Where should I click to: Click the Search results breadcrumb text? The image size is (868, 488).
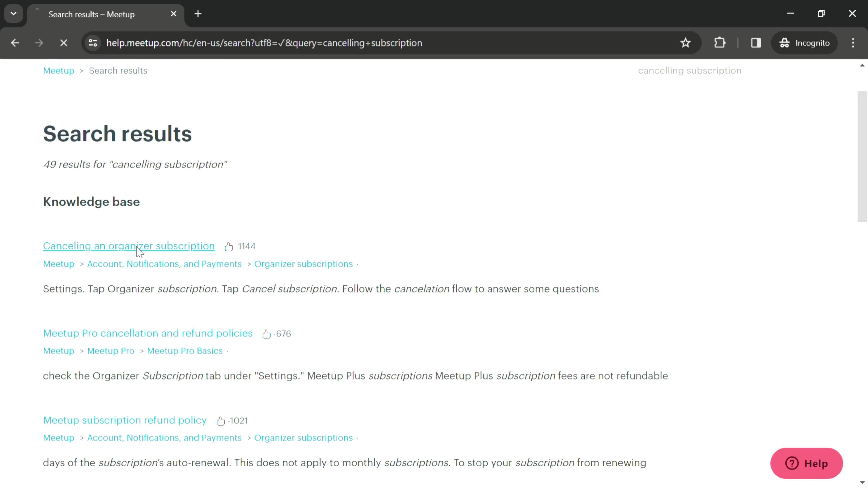pos(118,71)
